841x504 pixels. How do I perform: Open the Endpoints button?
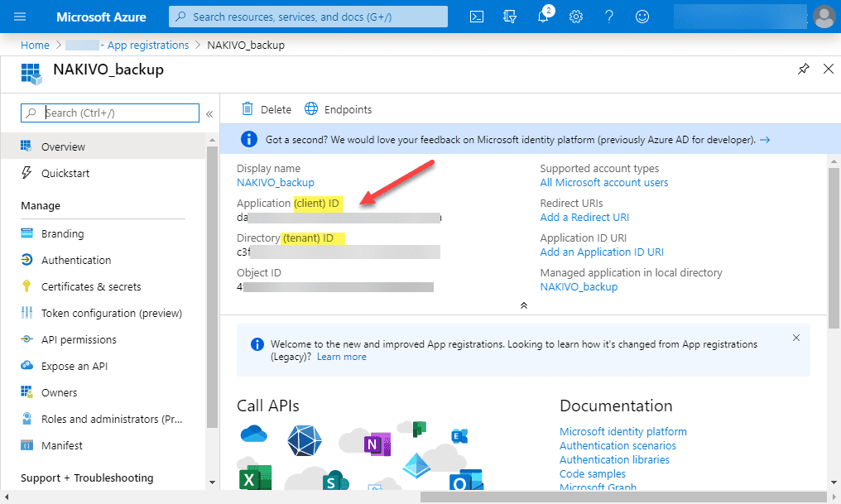(x=339, y=109)
